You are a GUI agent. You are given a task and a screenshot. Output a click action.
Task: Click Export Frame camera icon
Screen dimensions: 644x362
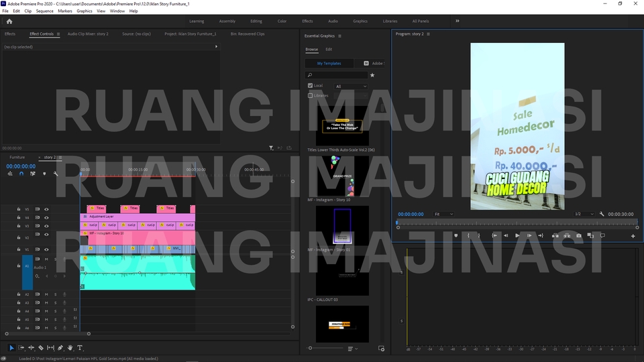(x=579, y=235)
